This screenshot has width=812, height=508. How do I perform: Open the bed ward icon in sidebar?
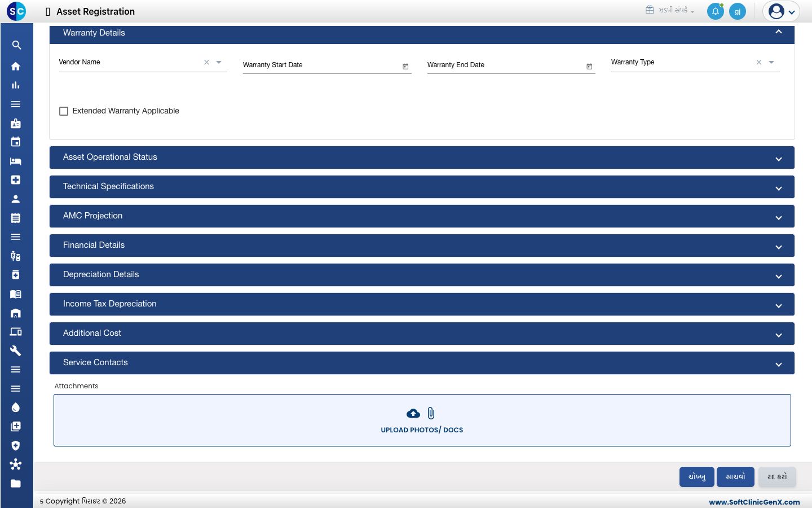(16, 161)
